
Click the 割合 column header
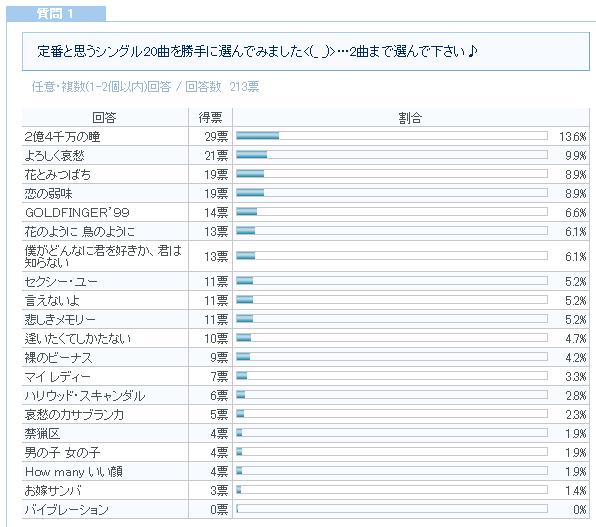coord(411,117)
